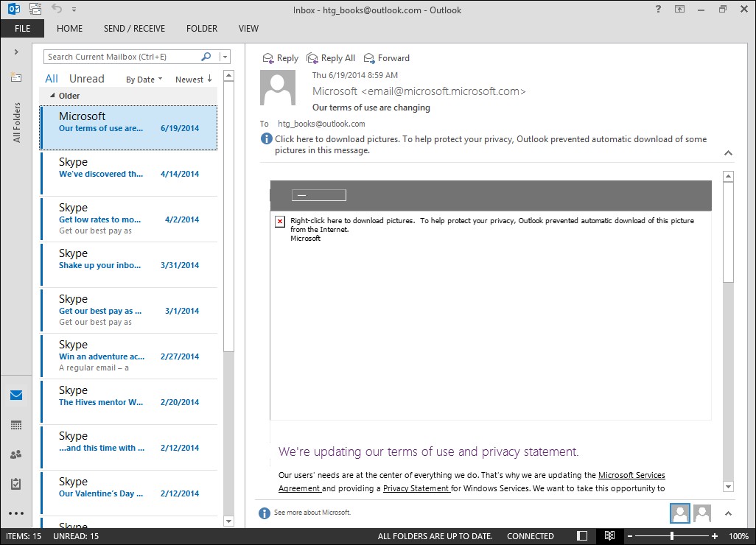Click the Outlook app icon in title bar
Viewport: 756px width, 545px height.
pyautogui.click(x=13, y=9)
